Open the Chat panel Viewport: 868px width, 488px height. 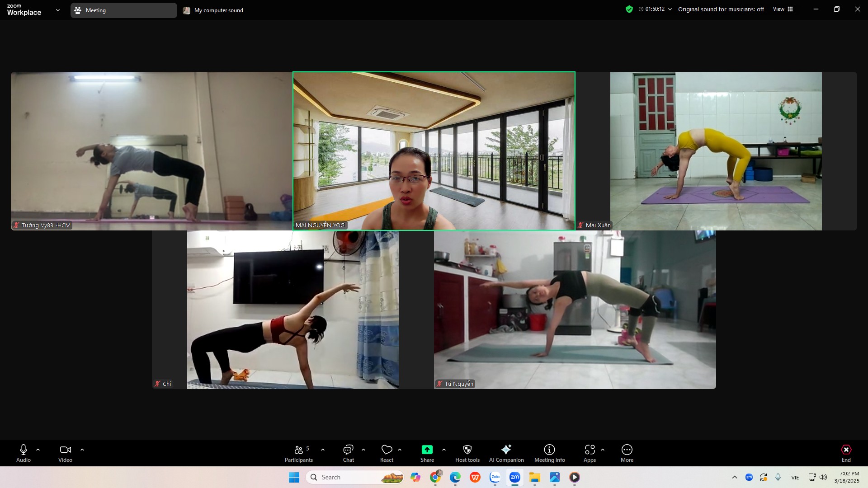click(348, 453)
